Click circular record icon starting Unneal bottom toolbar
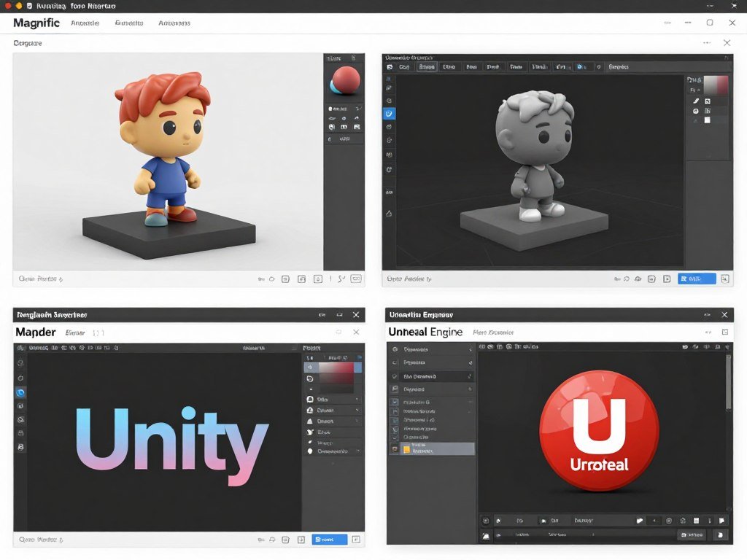Viewport: 747px width, 560px height. (485, 521)
